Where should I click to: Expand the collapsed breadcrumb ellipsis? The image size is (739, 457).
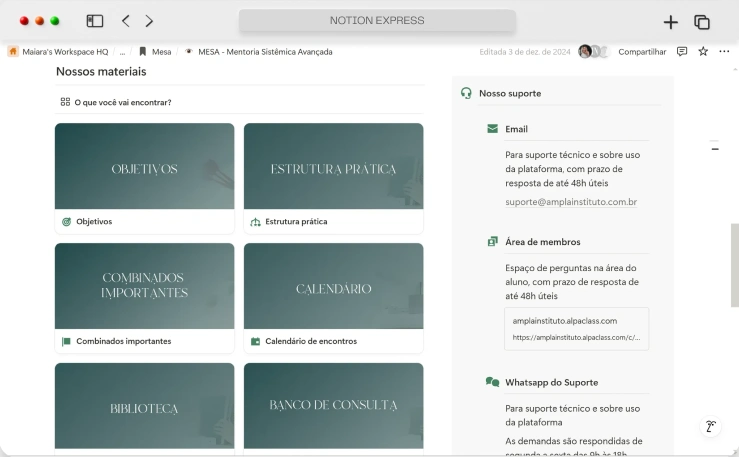click(123, 52)
